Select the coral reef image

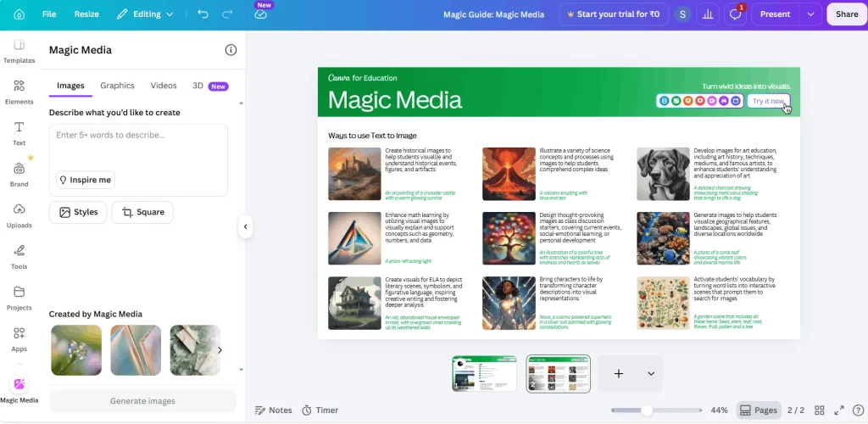663,238
